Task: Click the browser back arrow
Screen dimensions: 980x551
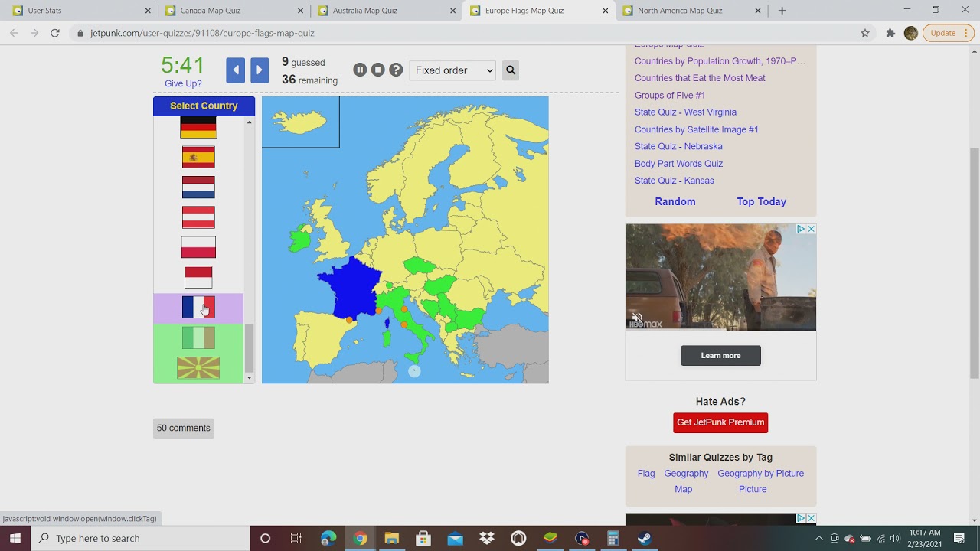Action: click(x=14, y=33)
